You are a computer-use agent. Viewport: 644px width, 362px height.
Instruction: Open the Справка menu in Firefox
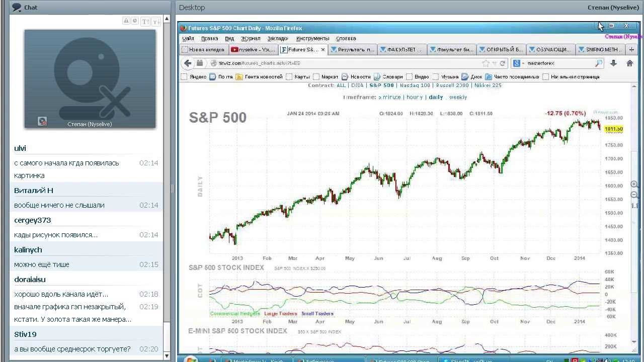[346, 38]
